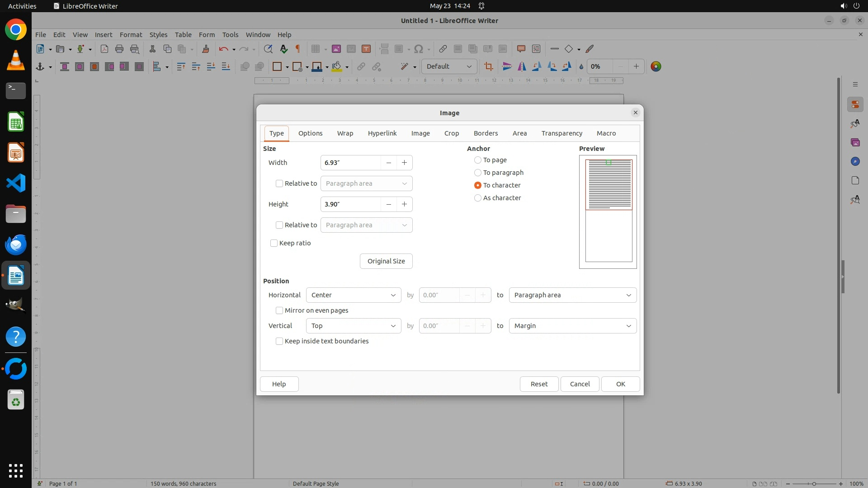
Task: Open the Horizontal Center position dropdown
Action: pos(353,295)
